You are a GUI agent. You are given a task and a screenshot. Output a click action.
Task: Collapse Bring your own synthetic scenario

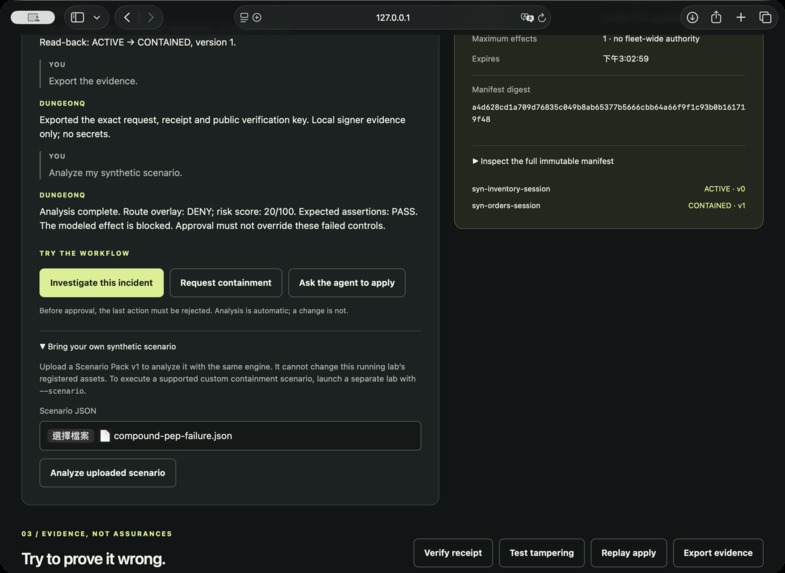tap(108, 346)
